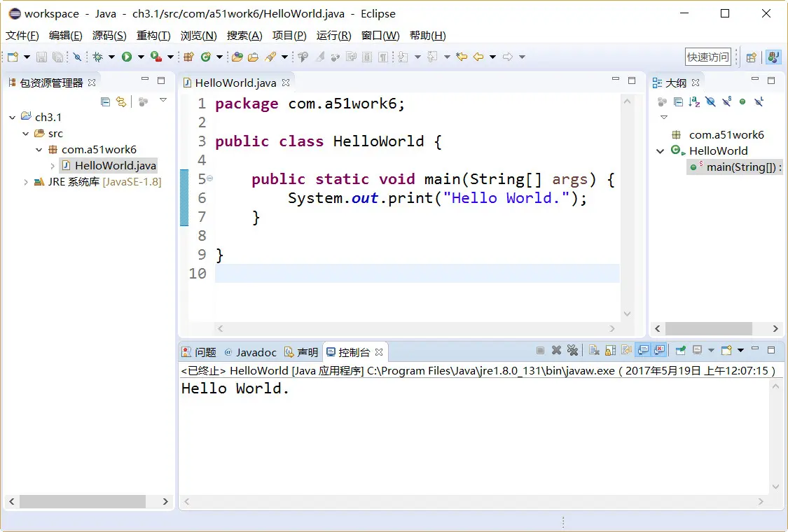Image resolution: width=788 pixels, height=532 pixels.
Task: Open the 文件(F) menu
Action: (x=22, y=36)
